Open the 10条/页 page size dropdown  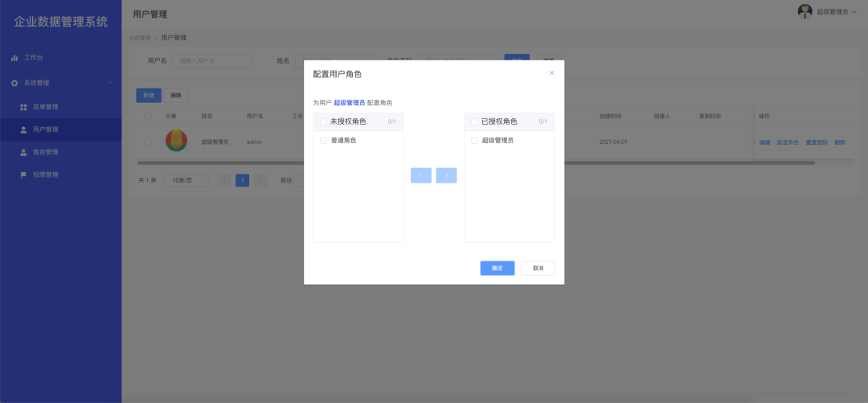(x=186, y=180)
